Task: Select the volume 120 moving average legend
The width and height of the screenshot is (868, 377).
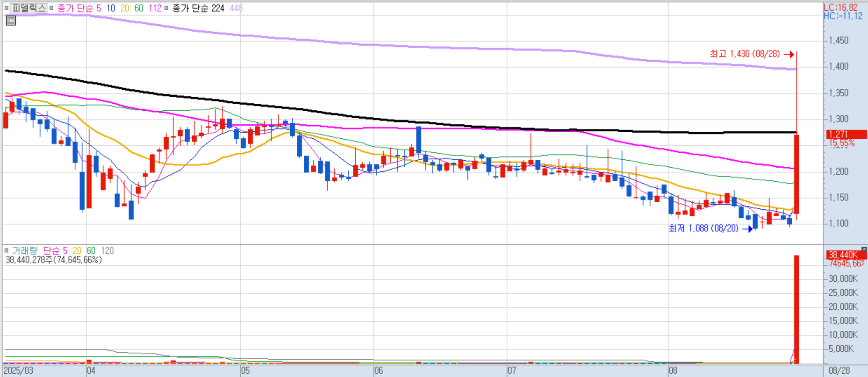Action: tap(108, 250)
